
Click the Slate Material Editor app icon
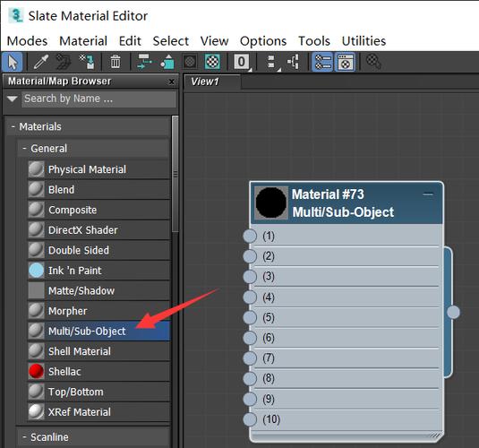pyautogui.click(x=15, y=15)
